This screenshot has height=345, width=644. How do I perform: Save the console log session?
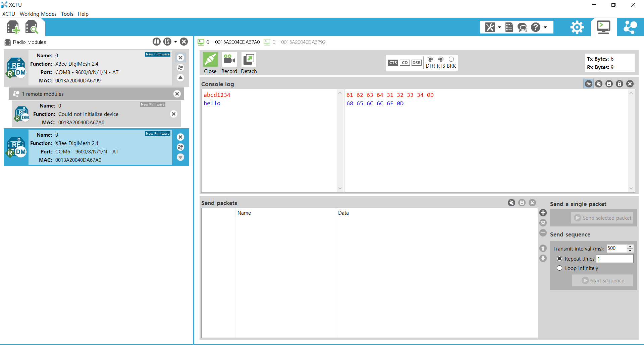tap(609, 84)
